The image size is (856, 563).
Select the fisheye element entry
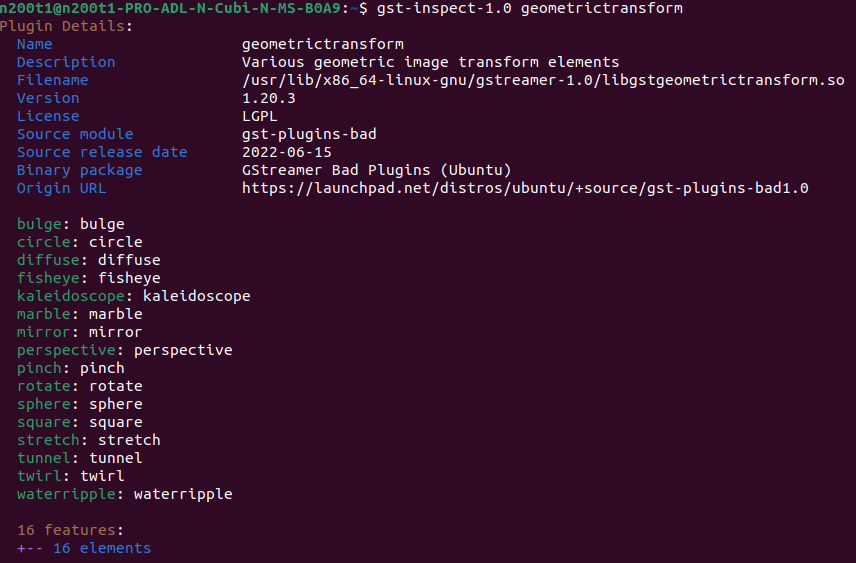[x=88, y=278]
